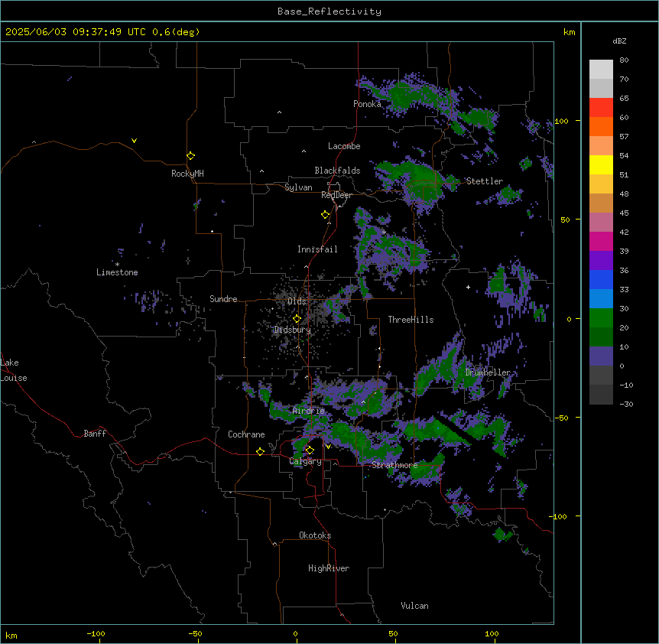The height and width of the screenshot is (644, 659).
Task: Click the Drumheller label
Action: point(488,372)
